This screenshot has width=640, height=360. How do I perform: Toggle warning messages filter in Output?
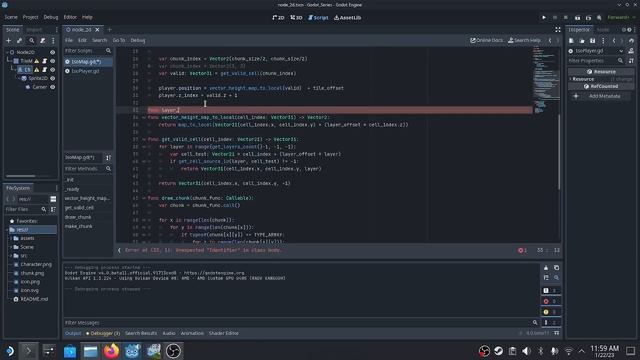click(551, 312)
